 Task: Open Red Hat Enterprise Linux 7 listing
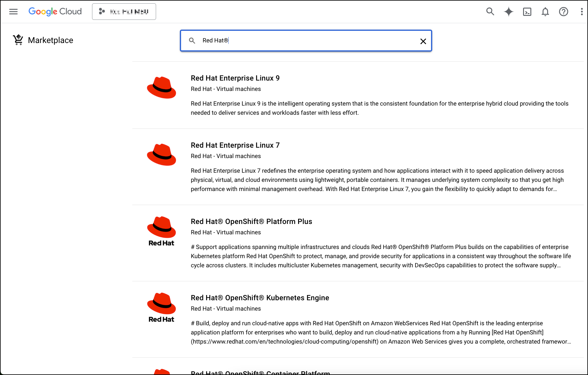click(x=235, y=145)
